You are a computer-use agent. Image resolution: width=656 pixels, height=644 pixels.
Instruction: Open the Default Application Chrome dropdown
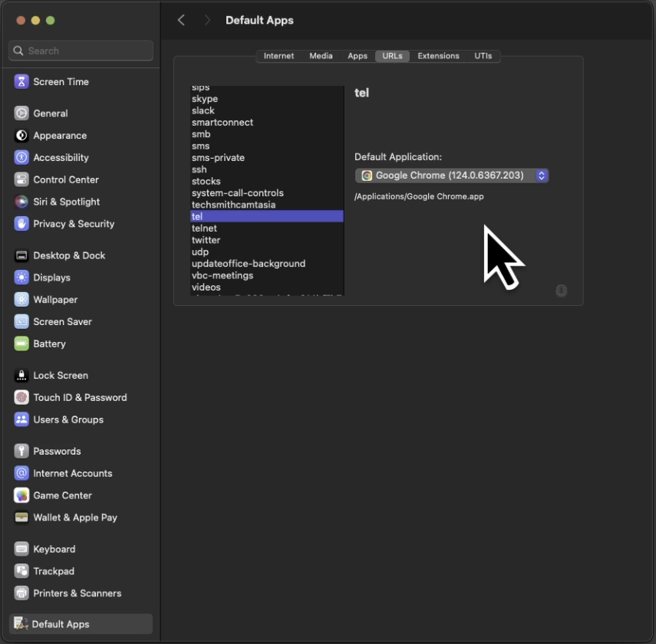[452, 176]
